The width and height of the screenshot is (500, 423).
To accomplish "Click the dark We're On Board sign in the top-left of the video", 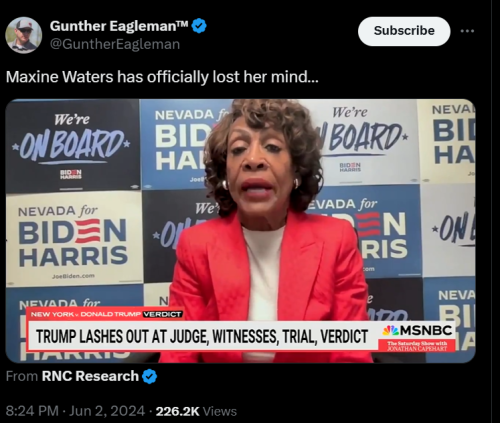I will point(73,145).
